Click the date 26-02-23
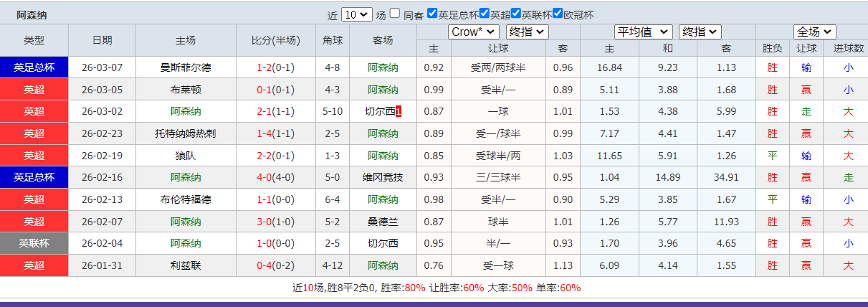 (x=102, y=133)
